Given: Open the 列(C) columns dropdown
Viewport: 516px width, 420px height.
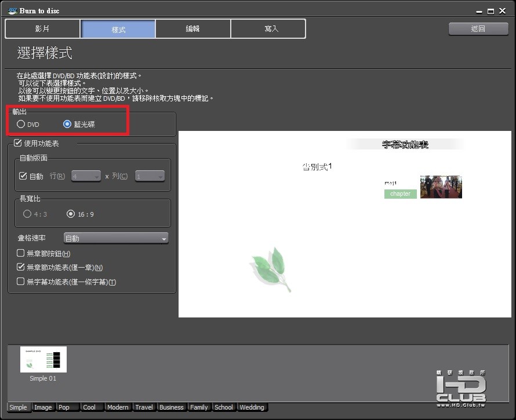Looking at the screenshot, I should click(150, 176).
